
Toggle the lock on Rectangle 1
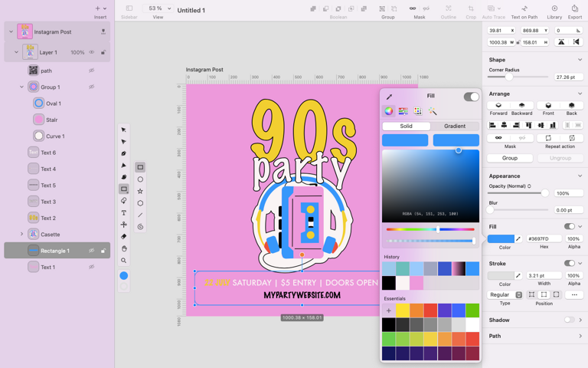pyautogui.click(x=103, y=251)
